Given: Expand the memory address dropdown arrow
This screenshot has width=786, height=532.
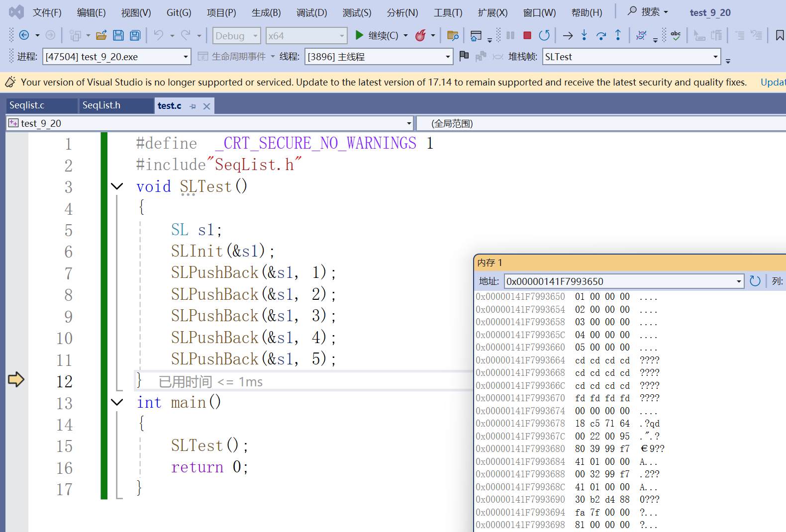Looking at the screenshot, I should (x=739, y=281).
